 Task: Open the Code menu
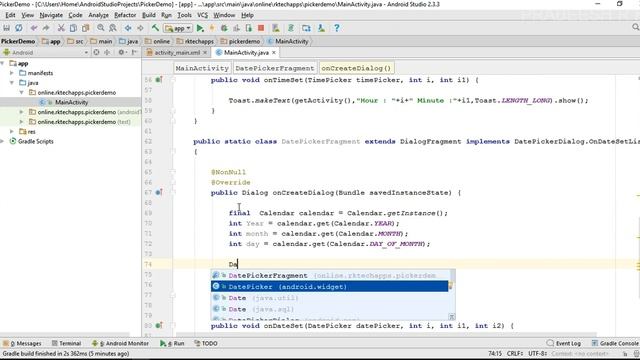point(75,15)
